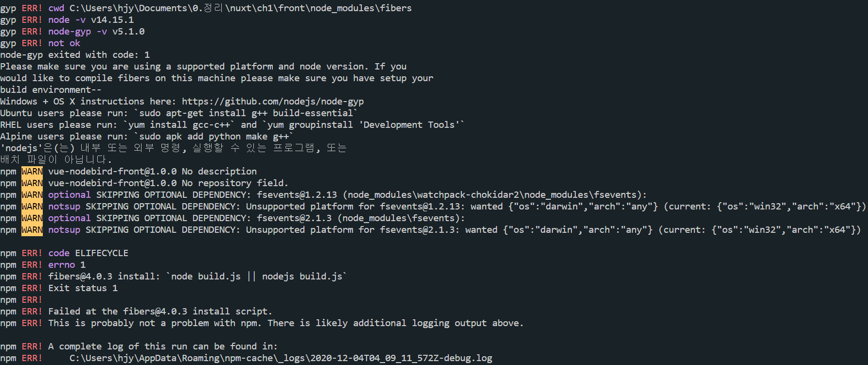
Task: Click the 'sudo apt-get install g++ build-essential' command
Action: coord(246,113)
